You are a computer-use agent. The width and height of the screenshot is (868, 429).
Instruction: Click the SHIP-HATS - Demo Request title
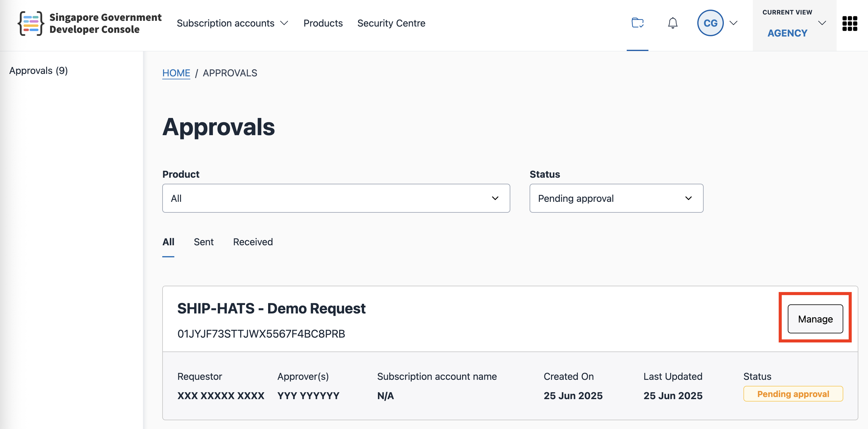pos(271,308)
